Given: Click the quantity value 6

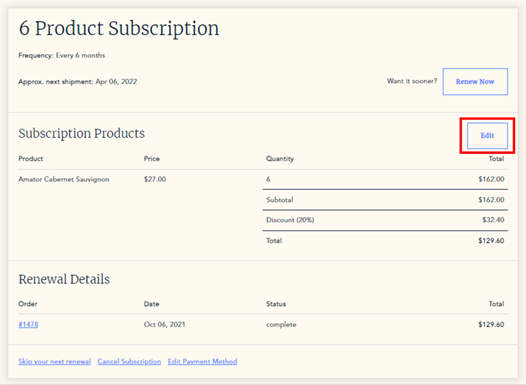Looking at the screenshot, I should pos(268,179).
